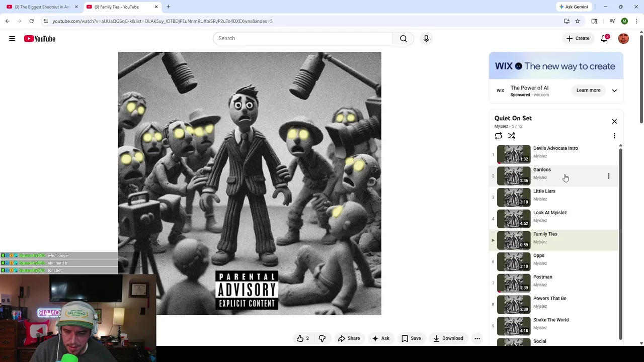Screen dimensions: 644x362
Task: Go back in browser history
Action: coord(7,21)
